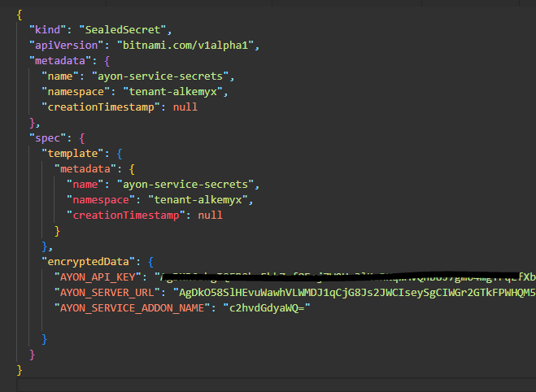Viewport: 536px width, 392px height.
Task: Click the blacked-out AYON_API_KEY value
Action: (x=342, y=277)
